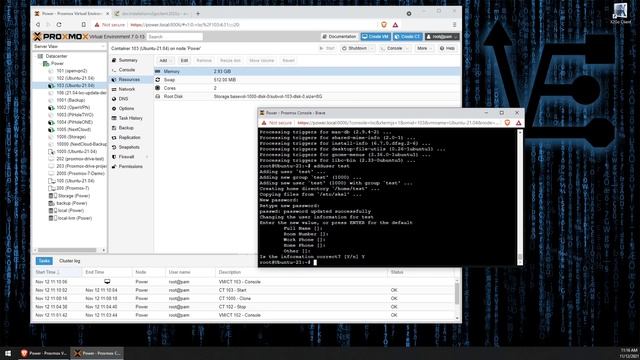The height and width of the screenshot is (360, 640).
Task: Click the Firewall shield icon
Action: click(114, 157)
